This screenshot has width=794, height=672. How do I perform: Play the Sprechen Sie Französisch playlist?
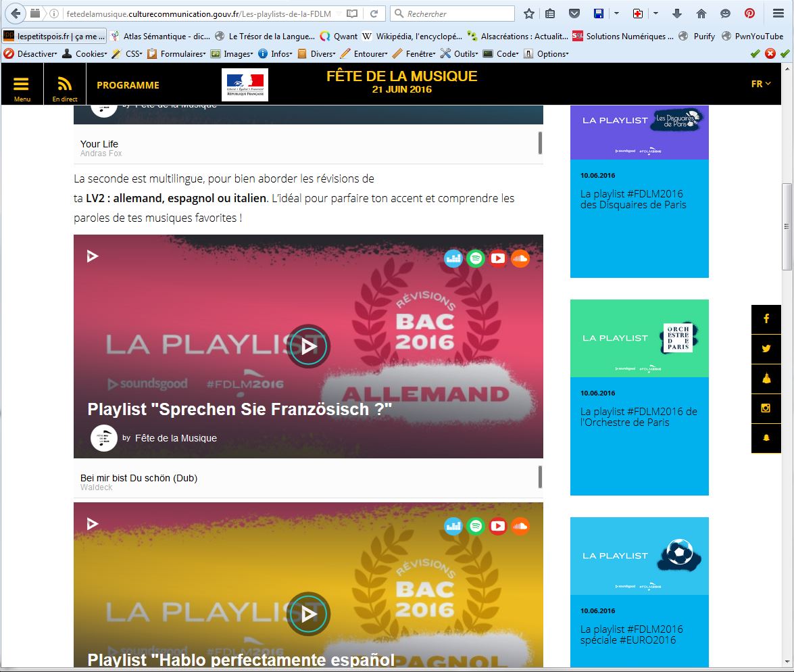pyautogui.click(x=308, y=346)
